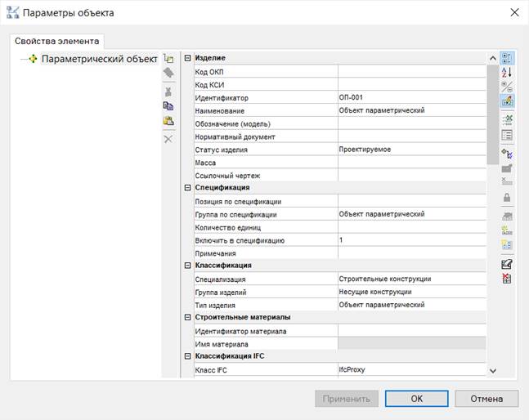Open Тип изделия value Объект параметрический
529x420 pixels.
click(x=412, y=305)
